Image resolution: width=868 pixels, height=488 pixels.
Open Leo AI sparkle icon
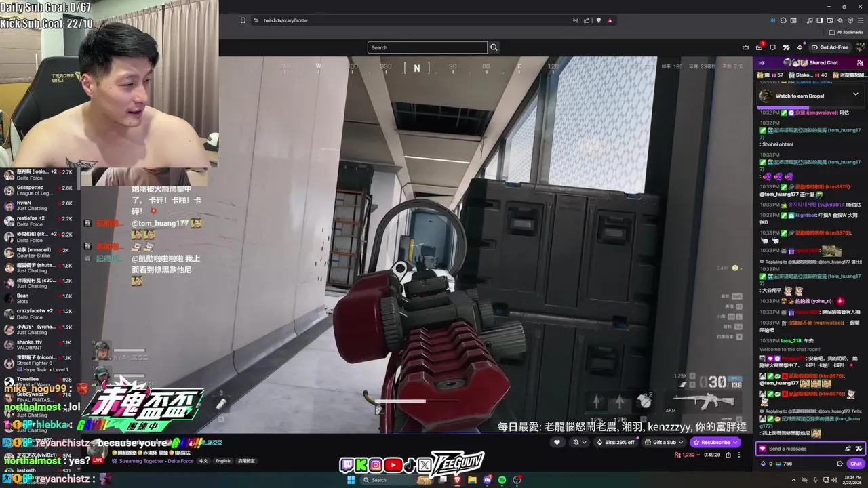click(840, 20)
